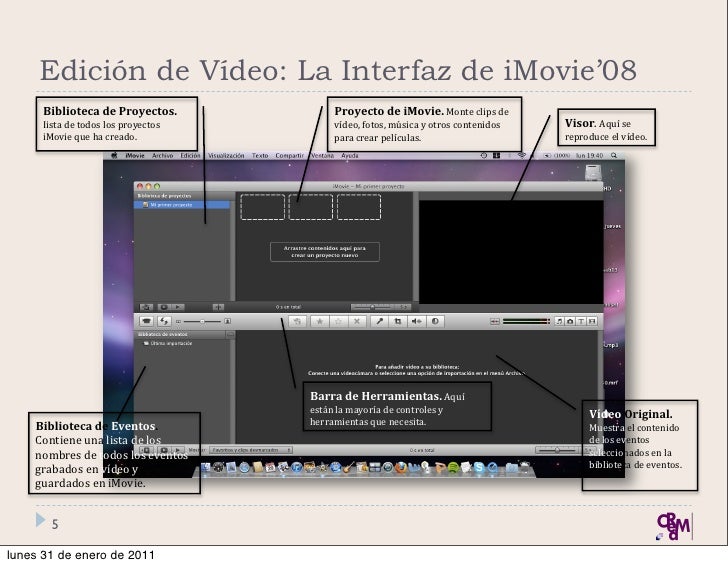The height and width of the screenshot is (566, 728).
Task: Adjust event thumbnail size slider in toolbar
Action: 203,321
